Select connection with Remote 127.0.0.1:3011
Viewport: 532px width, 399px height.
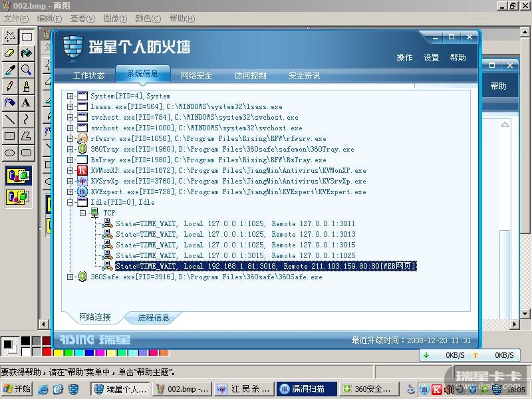pyautogui.click(x=235, y=223)
